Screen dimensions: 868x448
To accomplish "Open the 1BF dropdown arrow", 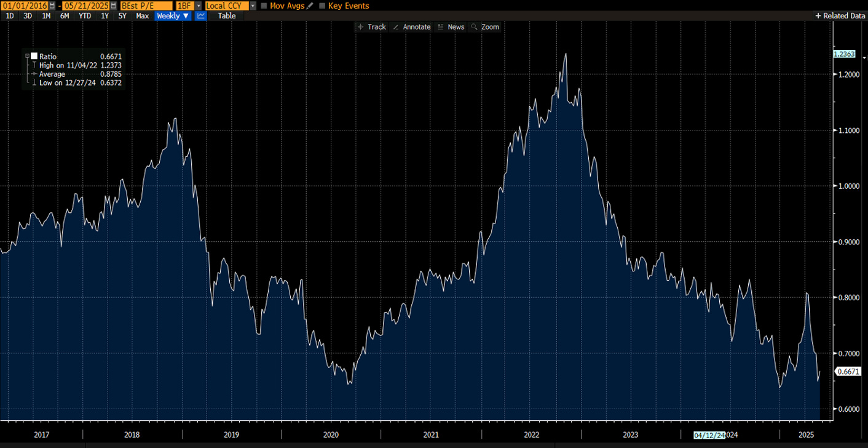I will coord(199,6).
